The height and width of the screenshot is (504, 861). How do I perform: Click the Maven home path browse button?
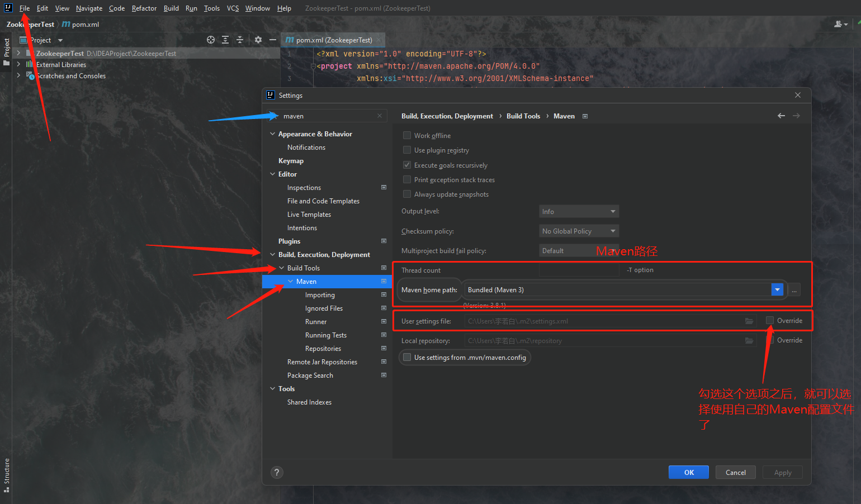pyautogui.click(x=794, y=289)
